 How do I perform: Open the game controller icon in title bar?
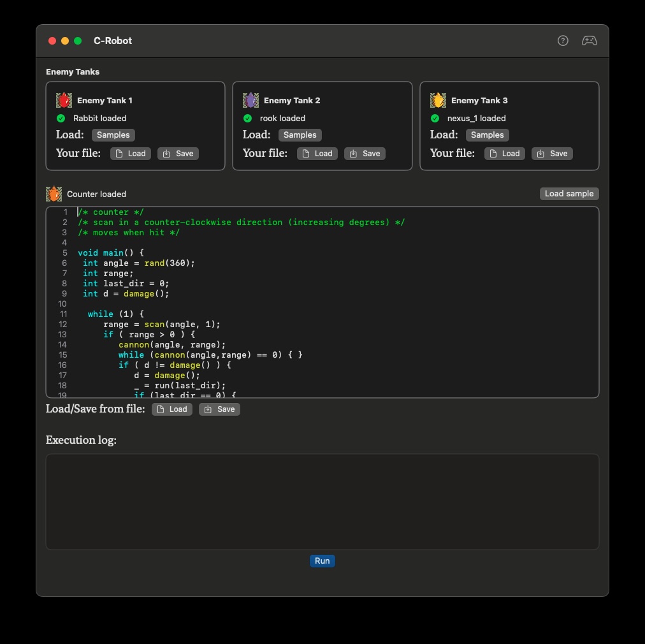pos(589,41)
